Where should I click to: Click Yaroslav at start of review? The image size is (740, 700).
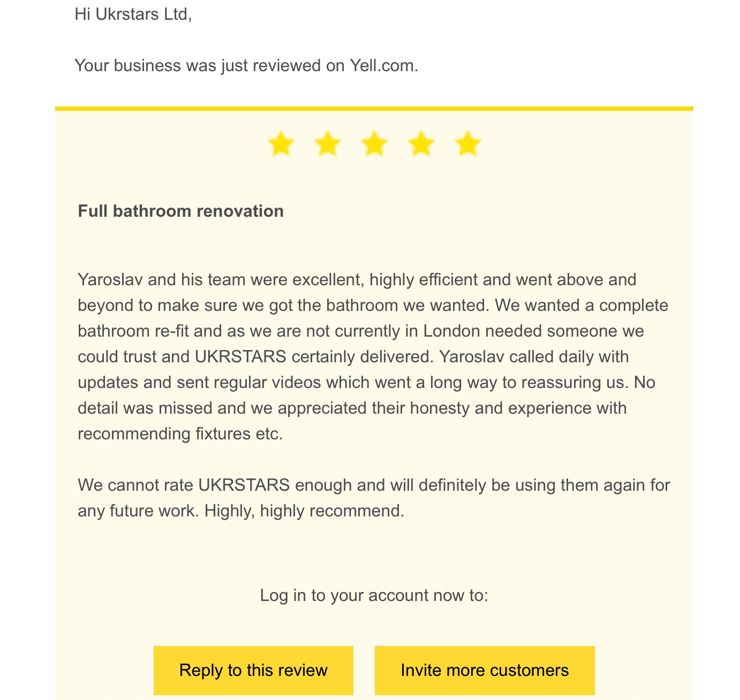pyautogui.click(x=110, y=279)
